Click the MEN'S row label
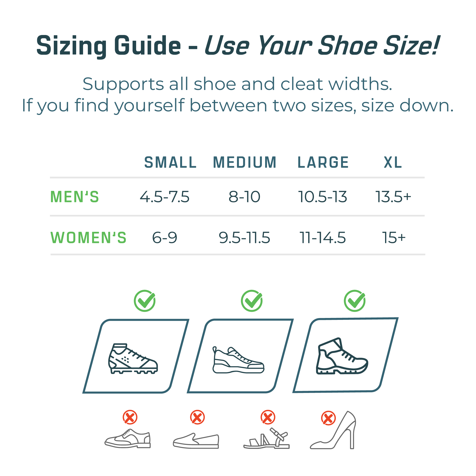476x476 pixels. click(x=75, y=197)
